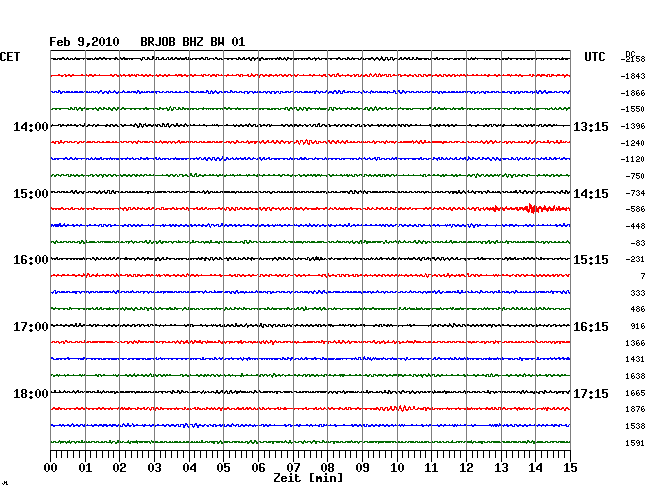Image resolution: width=650 pixels, height=494 pixels.
Task: Click the "13:15" UTC time label
Action: tap(591, 126)
